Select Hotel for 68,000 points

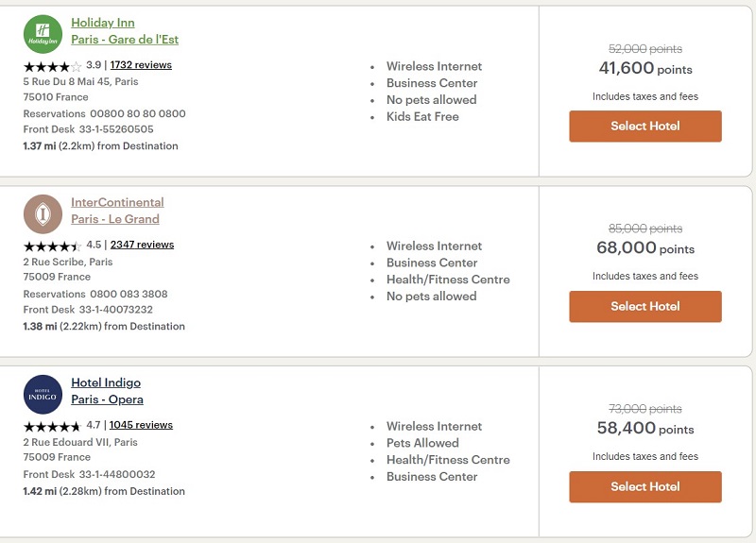pos(645,306)
